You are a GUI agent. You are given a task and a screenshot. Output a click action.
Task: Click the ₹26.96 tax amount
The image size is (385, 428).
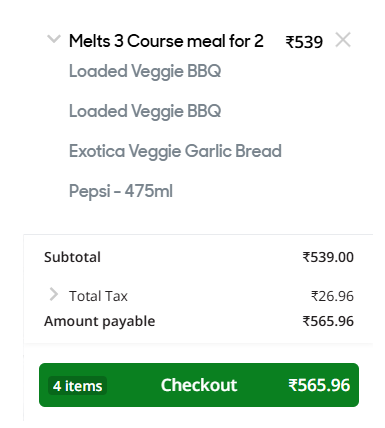332,296
